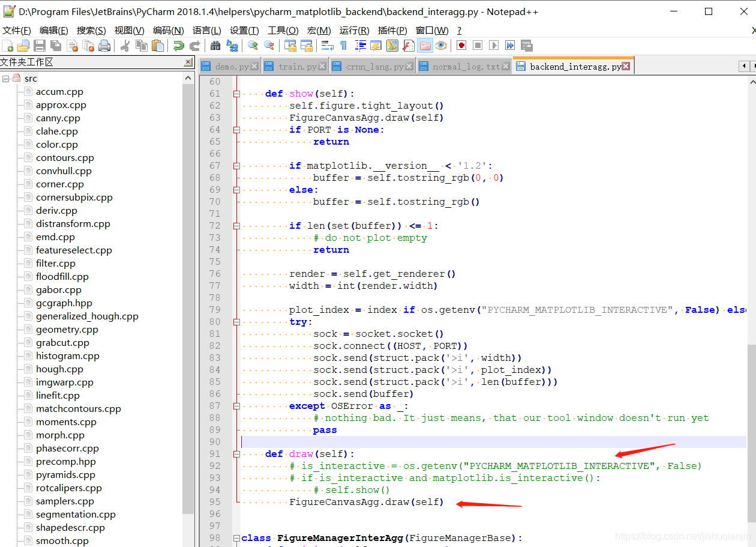Collapse the try block fold marker
The height and width of the screenshot is (547, 756).
236,322
